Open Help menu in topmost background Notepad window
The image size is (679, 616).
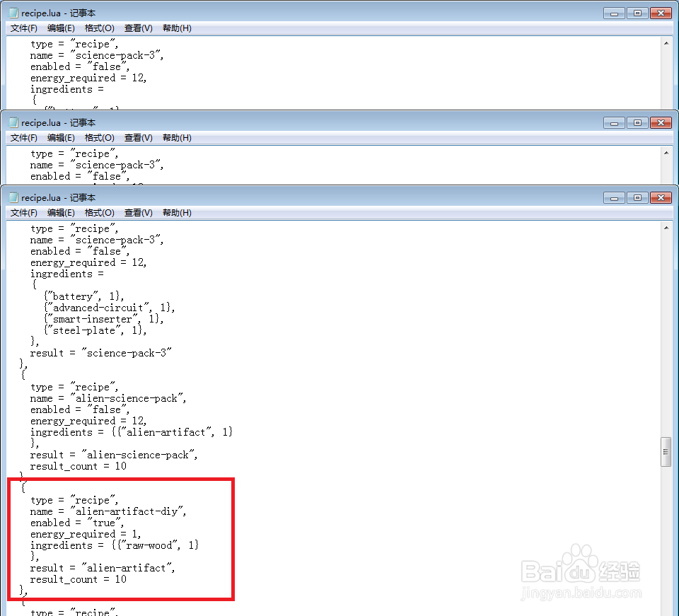tap(177, 28)
